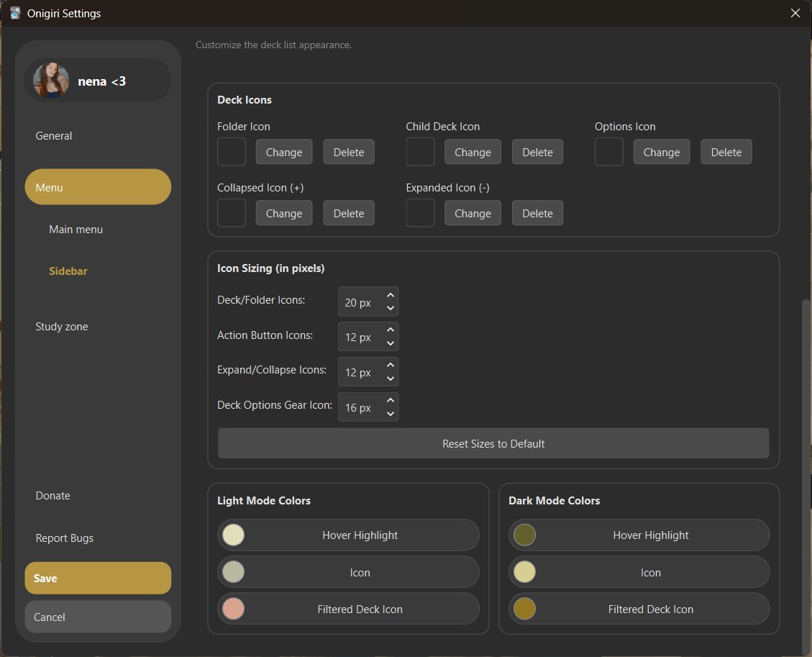Delete the Options Icon
The width and height of the screenshot is (812, 657).
click(726, 152)
